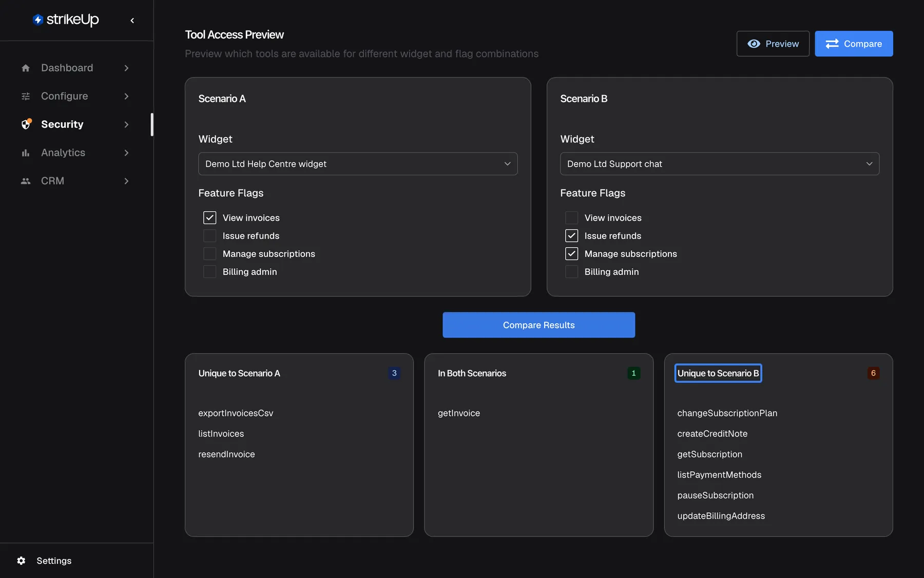Open Scenario A Widget dropdown
Viewport: 924px width, 578px height.
358,164
